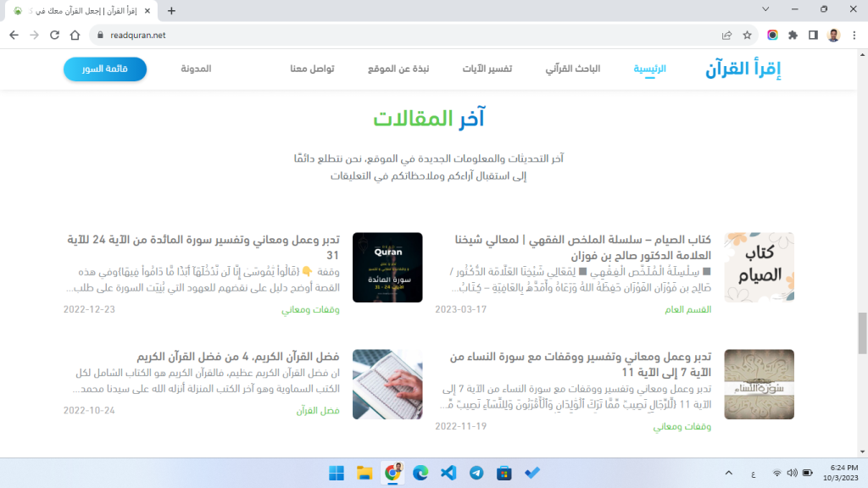Close the اقرأ القرآن browser tab
This screenshot has height=488, width=868.
click(147, 10)
